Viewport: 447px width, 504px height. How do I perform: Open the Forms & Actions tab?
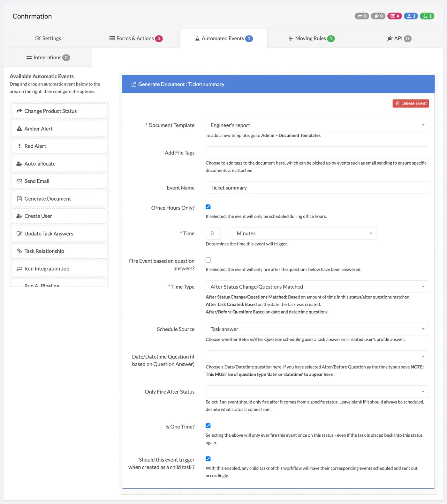tap(136, 38)
